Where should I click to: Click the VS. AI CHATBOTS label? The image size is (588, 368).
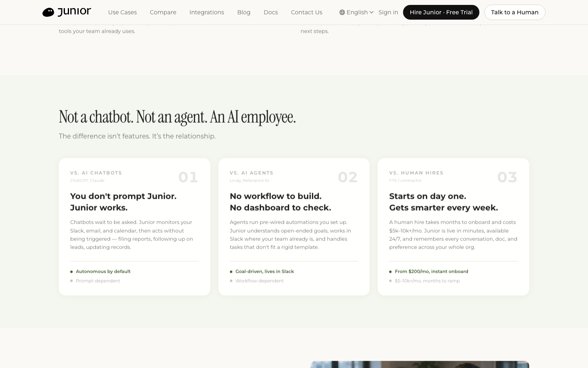(x=96, y=173)
